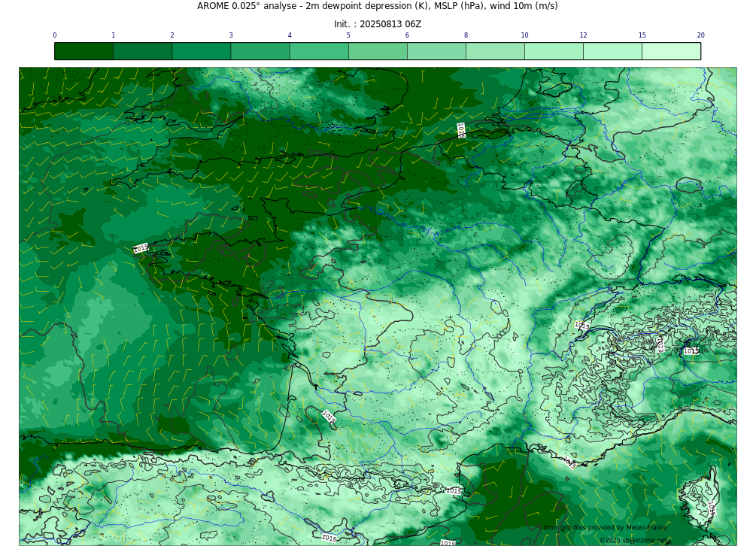The image size is (756, 555).
Task: Choose the 10–12 K colorbar segment
Action: (x=554, y=51)
